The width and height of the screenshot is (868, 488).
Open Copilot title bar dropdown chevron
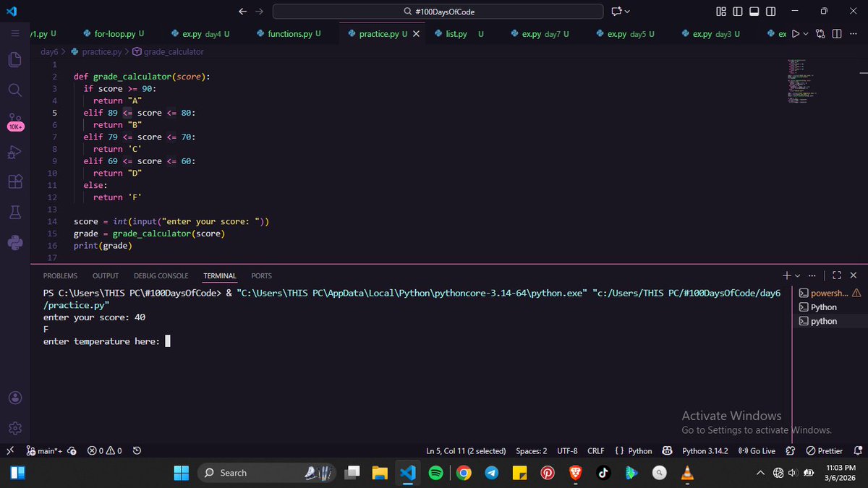click(x=627, y=11)
